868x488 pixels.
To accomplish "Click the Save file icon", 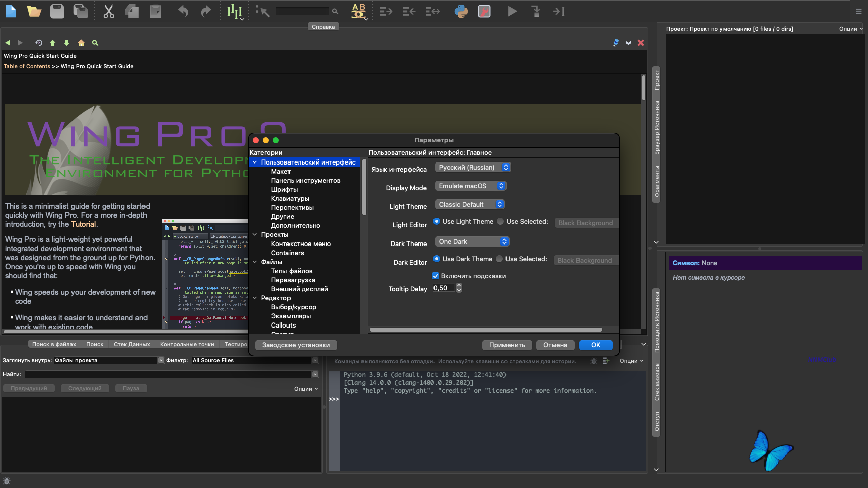I will (57, 11).
